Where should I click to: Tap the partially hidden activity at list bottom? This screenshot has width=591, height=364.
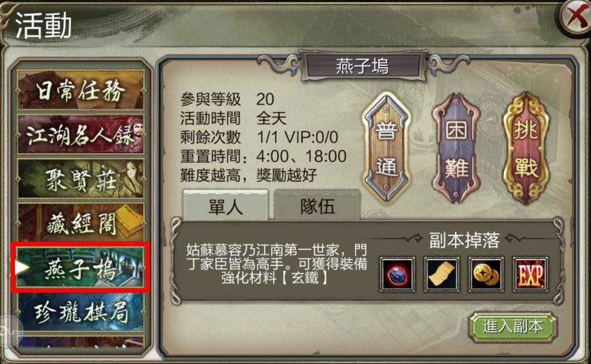point(80,343)
